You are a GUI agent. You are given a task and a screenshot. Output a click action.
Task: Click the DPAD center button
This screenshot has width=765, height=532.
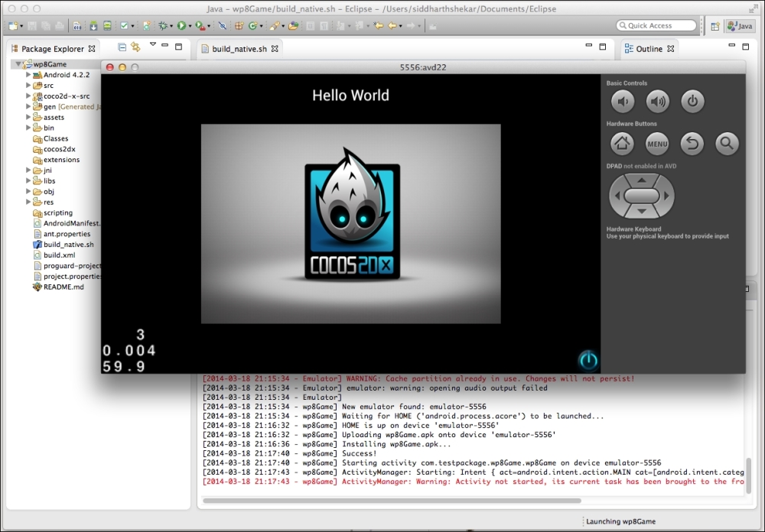click(x=642, y=196)
